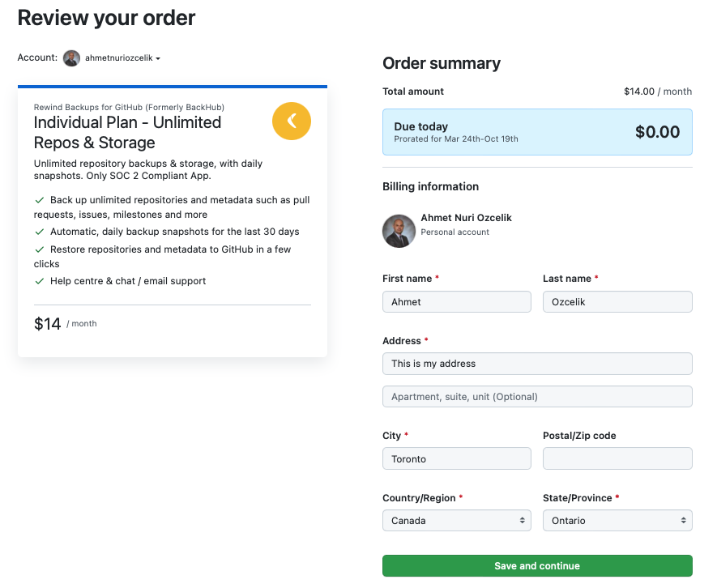Click the Rewind Backups yellow logo icon
This screenshot has width=717, height=588.
[x=292, y=121]
